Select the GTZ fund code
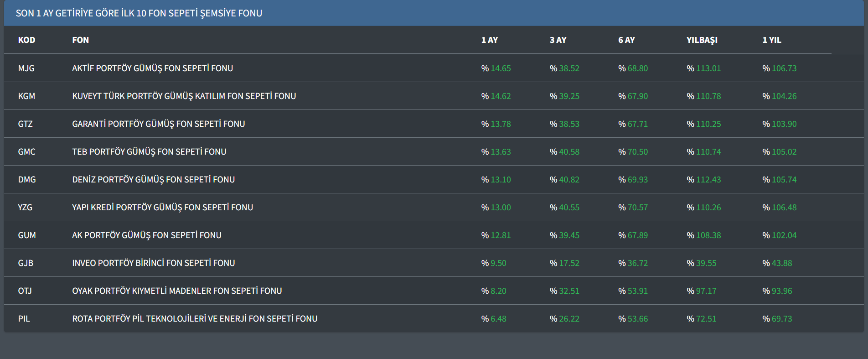The width and height of the screenshot is (868, 359). tap(25, 124)
